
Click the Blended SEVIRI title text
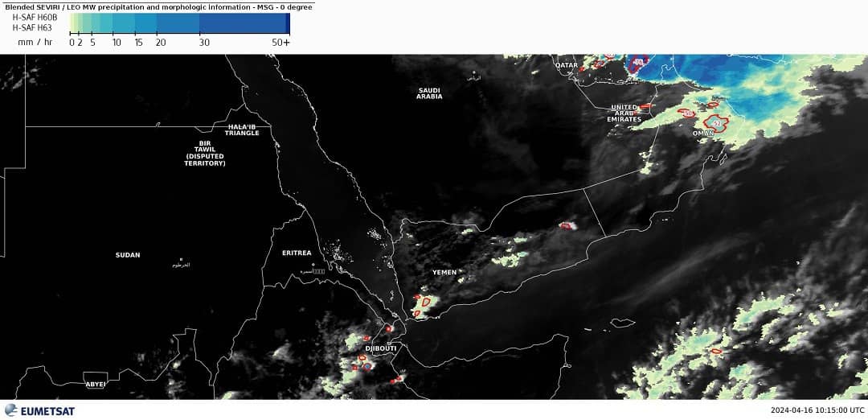(x=157, y=6)
